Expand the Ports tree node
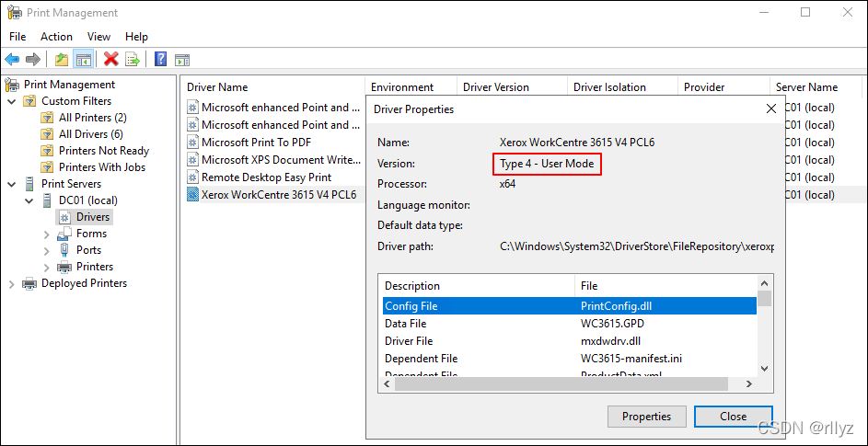 (47, 250)
